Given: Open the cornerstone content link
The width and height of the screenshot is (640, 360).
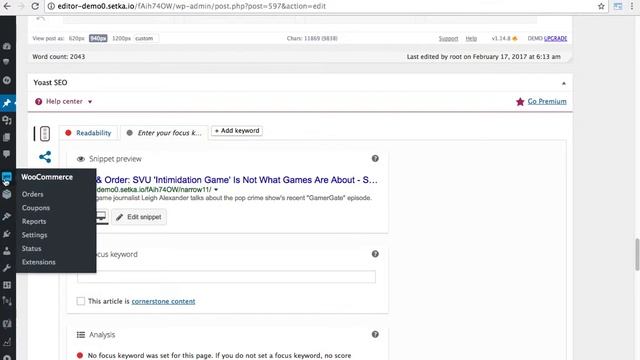Looking at the screenshot, I should 163,301.
